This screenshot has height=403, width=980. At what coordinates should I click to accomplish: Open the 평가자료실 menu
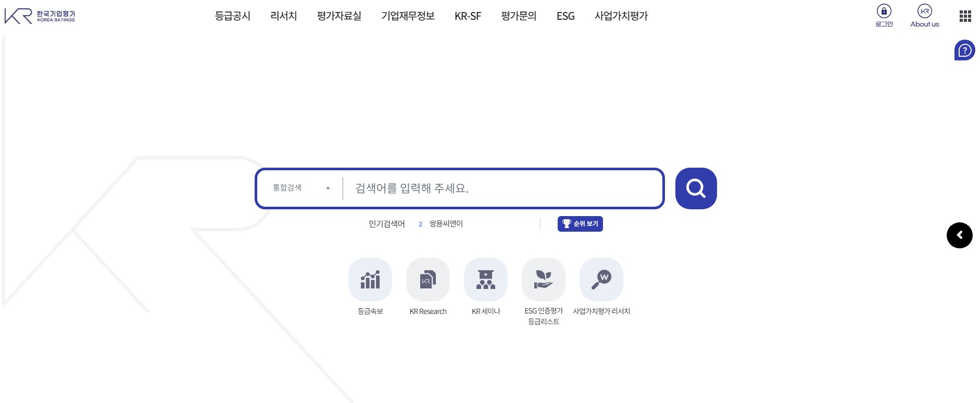pyautogui.click(x=339, y=16)
